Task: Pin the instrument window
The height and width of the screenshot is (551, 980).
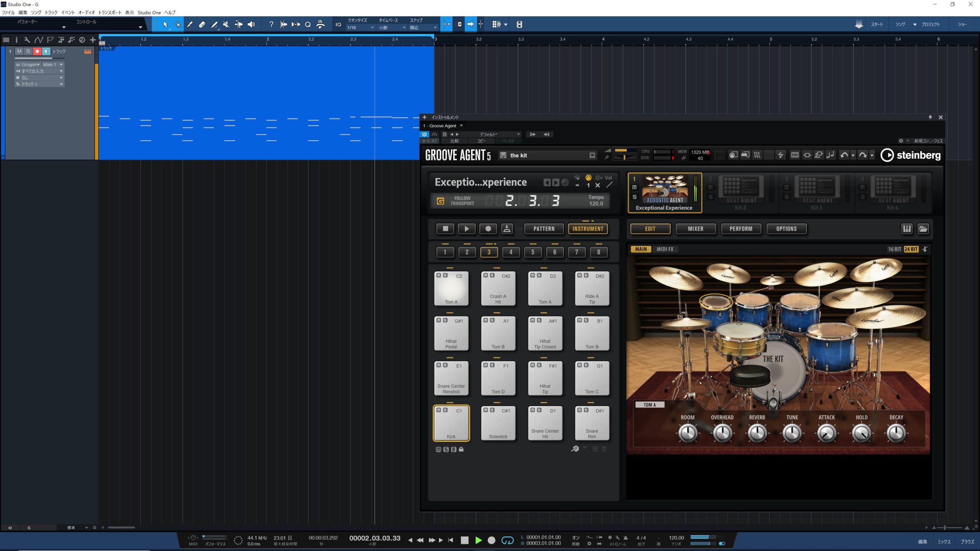Action: (930, 117)
